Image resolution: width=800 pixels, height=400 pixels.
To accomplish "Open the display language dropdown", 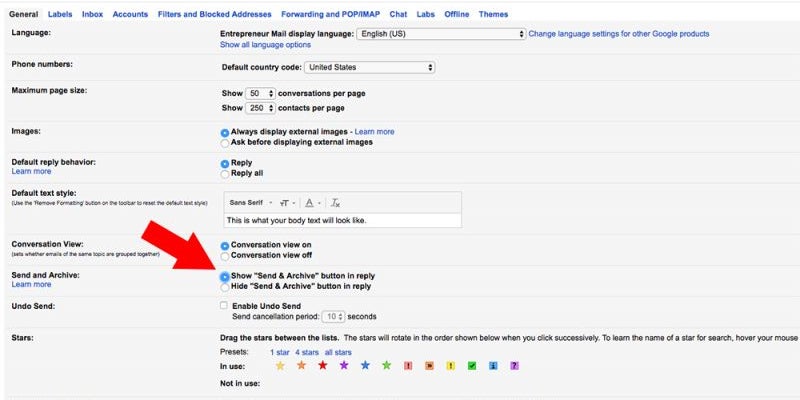I will point(441,34).
